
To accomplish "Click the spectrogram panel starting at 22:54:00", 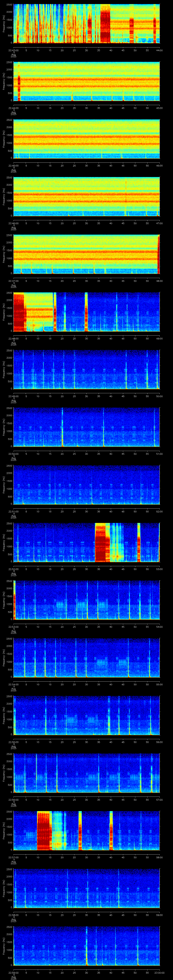I will coord(87,658).
